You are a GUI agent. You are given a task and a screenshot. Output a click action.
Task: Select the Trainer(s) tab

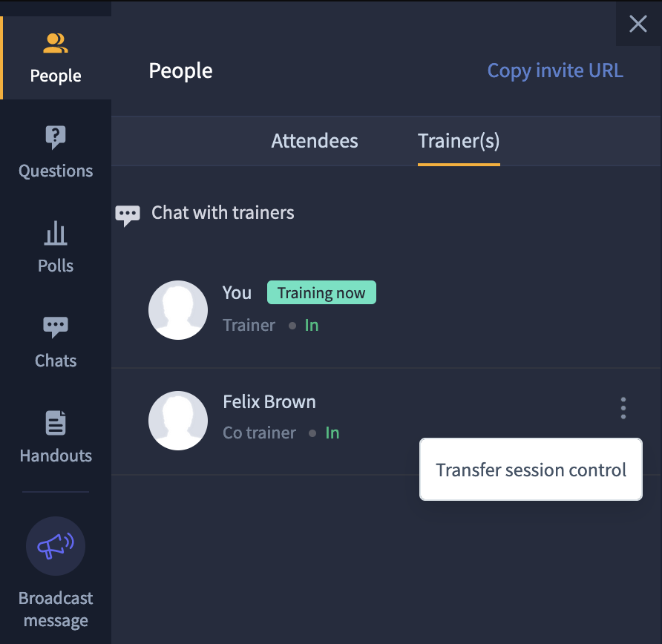459,141
